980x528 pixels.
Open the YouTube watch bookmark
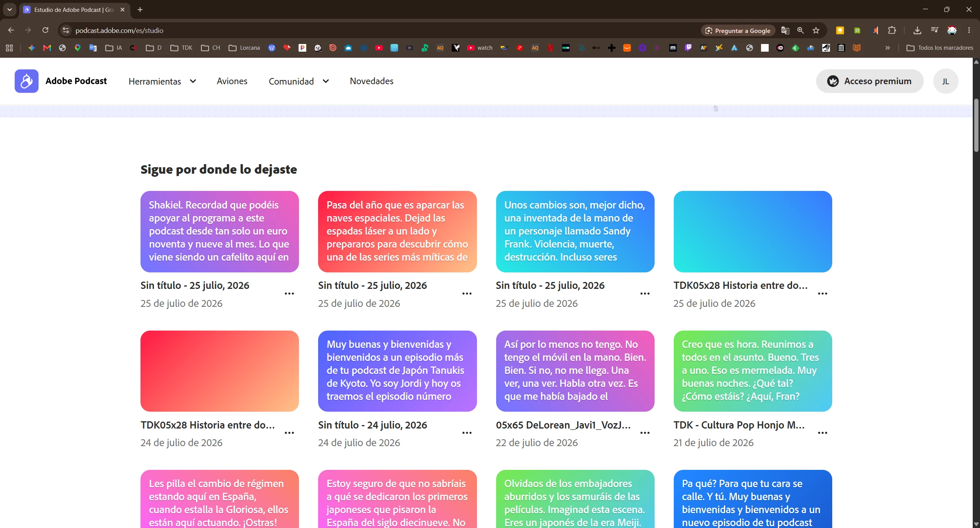480,48
